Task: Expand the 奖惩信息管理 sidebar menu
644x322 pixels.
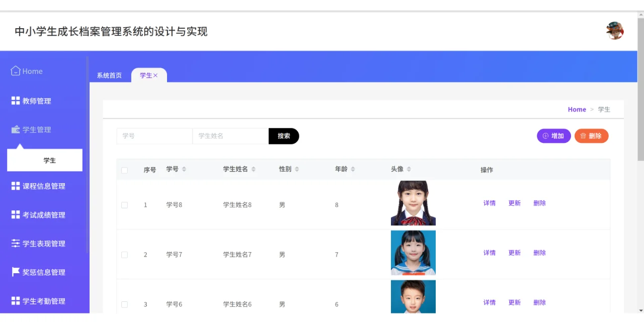Action: pos(44,272)
